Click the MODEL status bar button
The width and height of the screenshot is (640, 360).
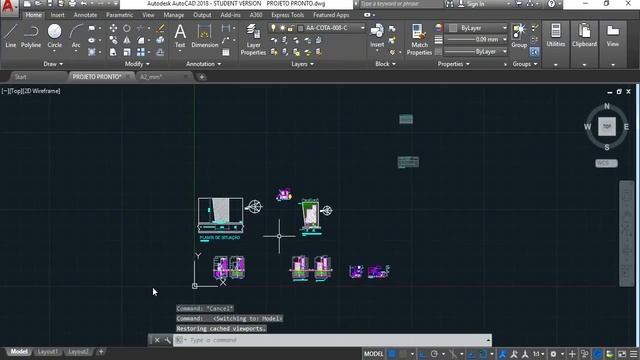click(x=373, y=354)
